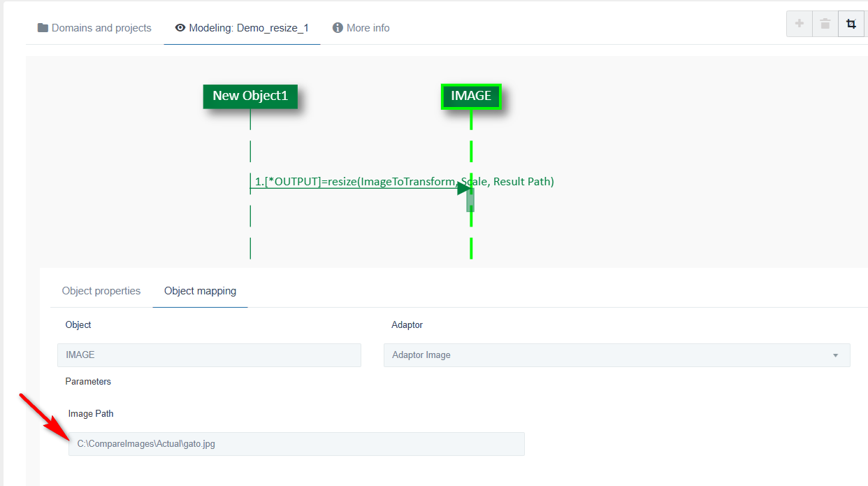Click the resize message label in diagram

pos(404,181)
